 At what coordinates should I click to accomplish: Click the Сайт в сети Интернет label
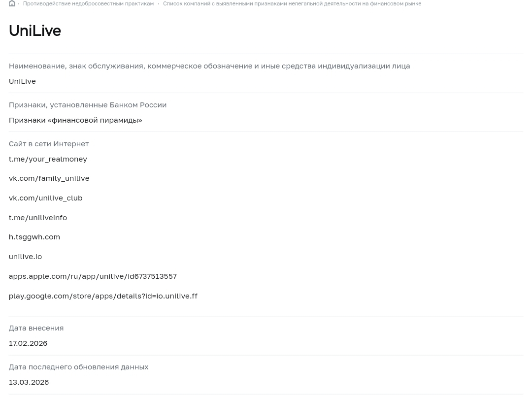[x=49, y=144]
